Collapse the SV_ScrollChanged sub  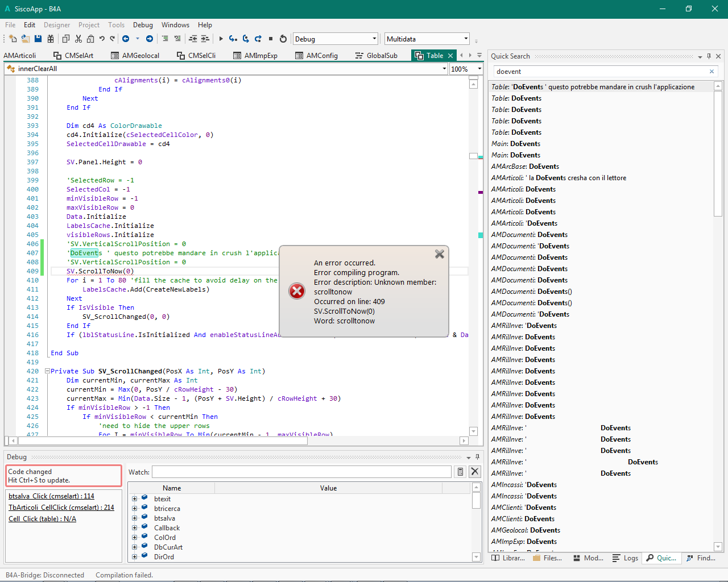pos(47,371)
